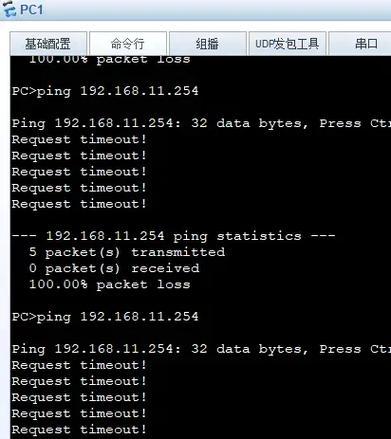Select the UDP发包工具 tab
This screenshot has width=391, height=439.
[x=287, y=44]
